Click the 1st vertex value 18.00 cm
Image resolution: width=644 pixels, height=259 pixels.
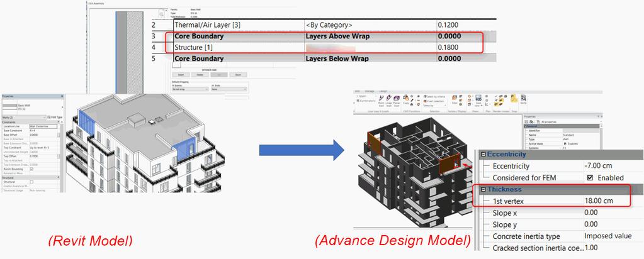(599, 201)
